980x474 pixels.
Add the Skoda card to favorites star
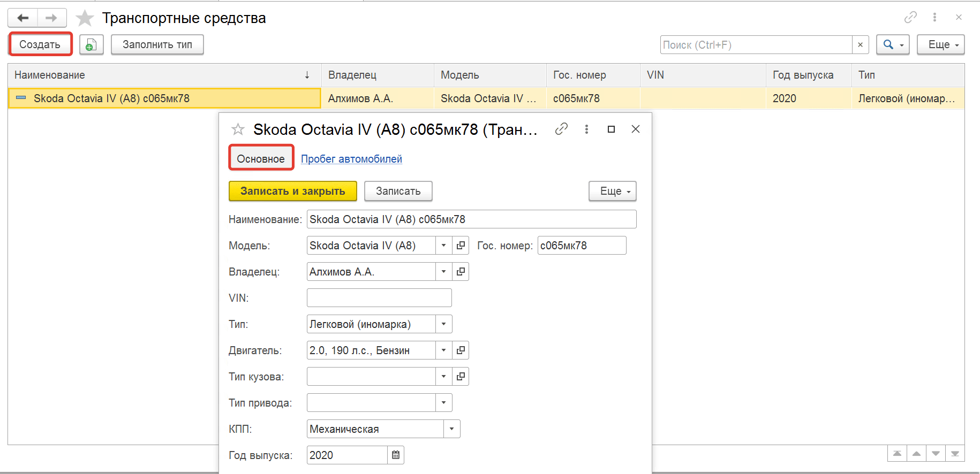pyautogui.click(x=238, y=129)
